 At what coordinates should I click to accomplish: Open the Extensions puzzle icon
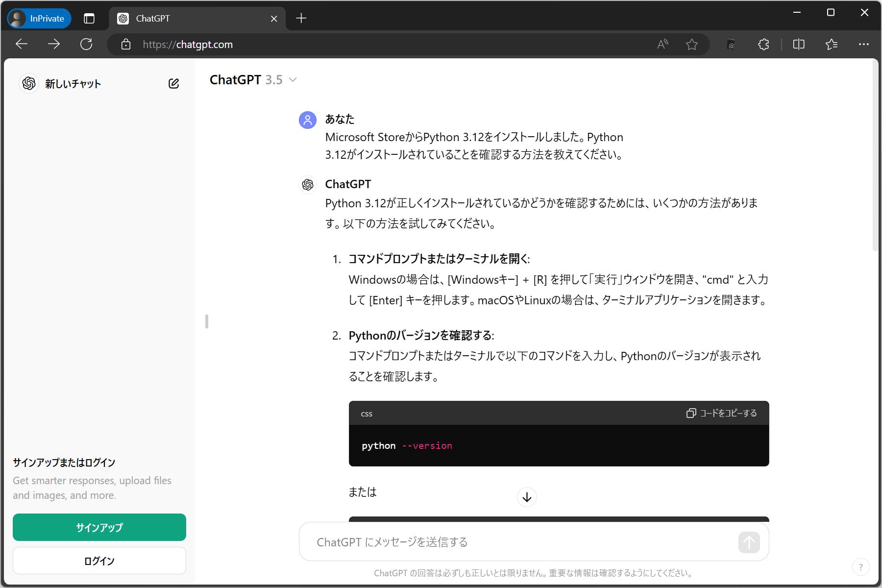763,45
